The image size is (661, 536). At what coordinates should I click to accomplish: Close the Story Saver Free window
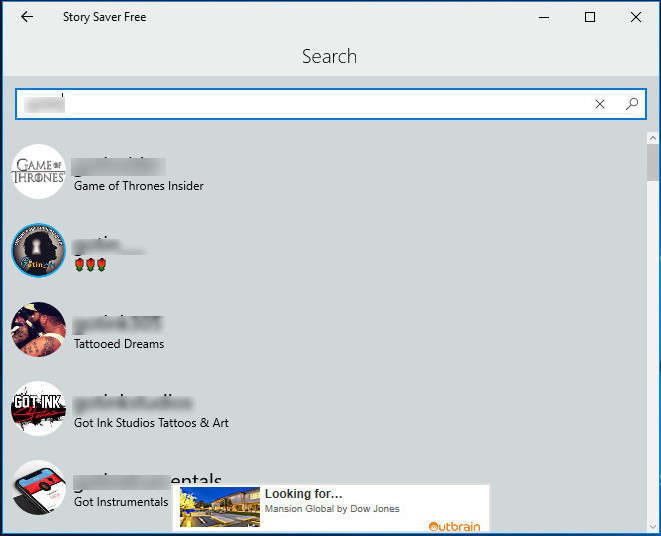click(636, 17)
